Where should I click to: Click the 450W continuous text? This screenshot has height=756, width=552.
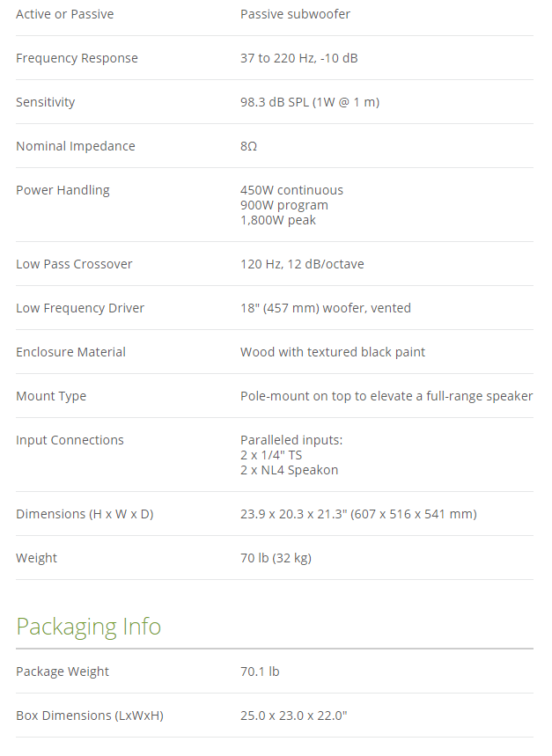click(291, 190)
